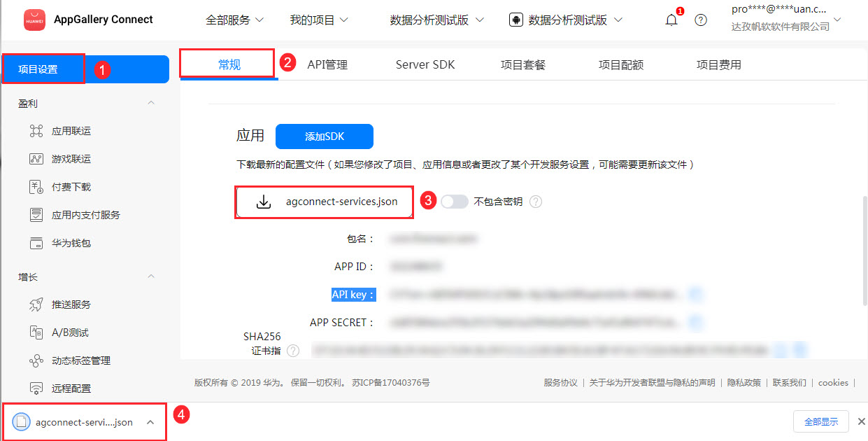Open the cookies link
This screenshot has height=441, width=868.
point(833,383)
